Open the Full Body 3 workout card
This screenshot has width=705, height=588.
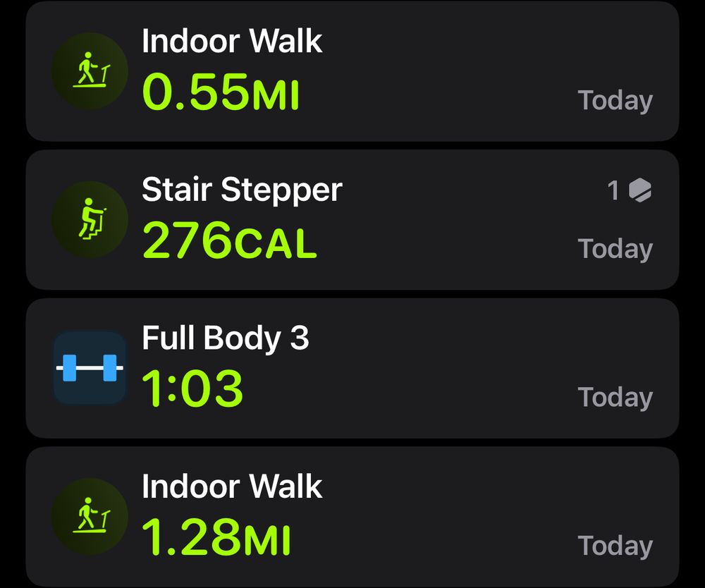[352, 367]
